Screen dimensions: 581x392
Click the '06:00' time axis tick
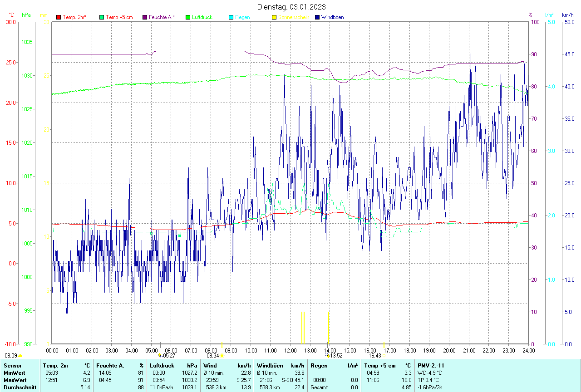(x=171, y=351)
